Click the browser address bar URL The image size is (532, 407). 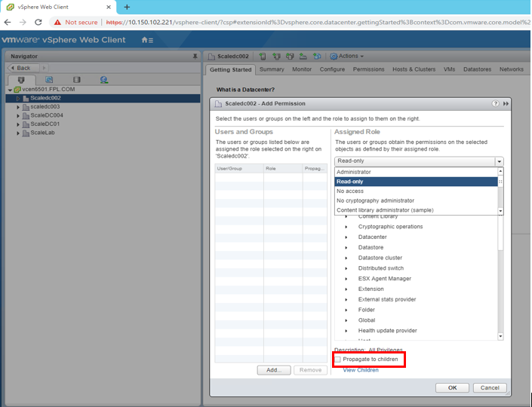pyautogui.click(x=317, y=23)
